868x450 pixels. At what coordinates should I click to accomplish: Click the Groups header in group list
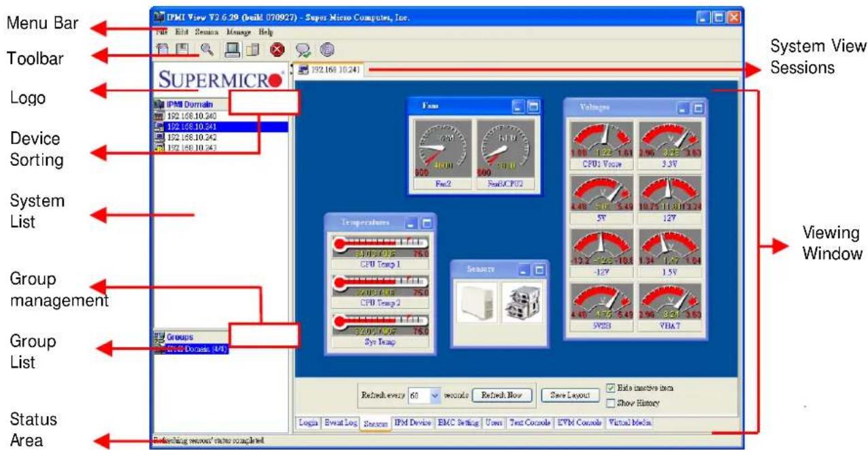181,336
